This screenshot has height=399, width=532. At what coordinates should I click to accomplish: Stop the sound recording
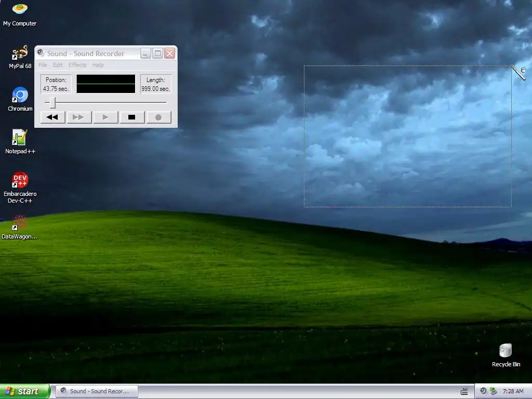tap(132, 117)
